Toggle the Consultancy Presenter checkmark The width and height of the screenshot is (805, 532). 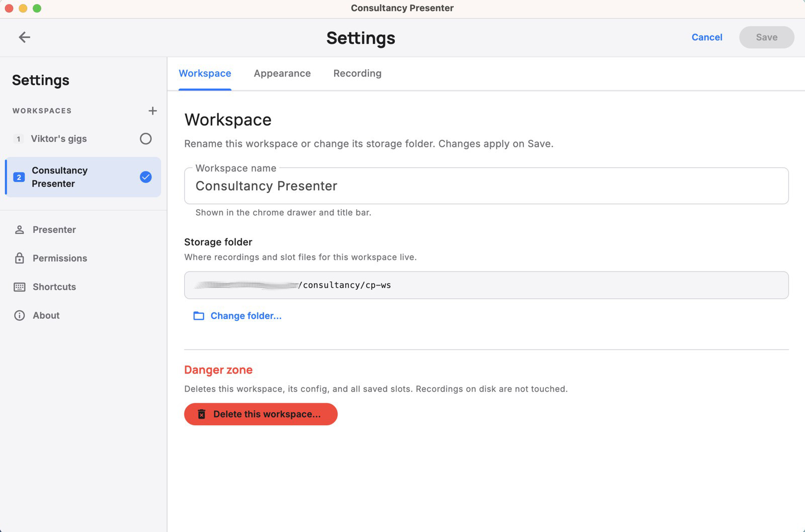pyautogui.click(x=145, y=177)
